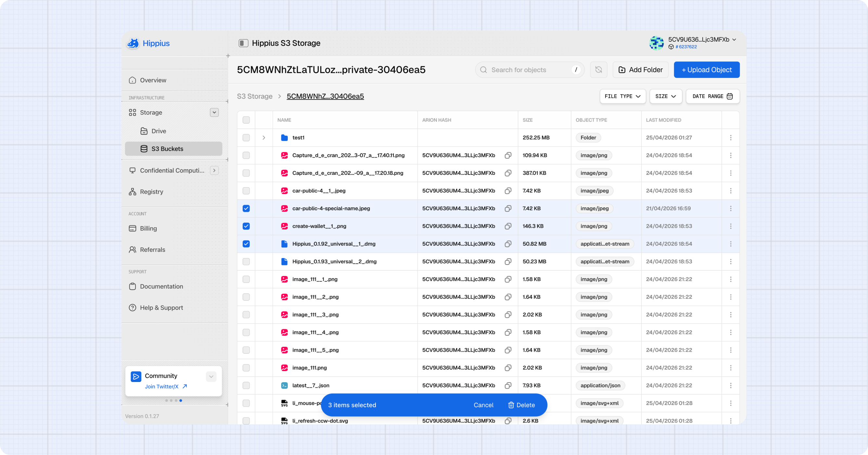Screen dimensions: 868x455
Task: Click the Community play icon
Action: tap(136, 376)
